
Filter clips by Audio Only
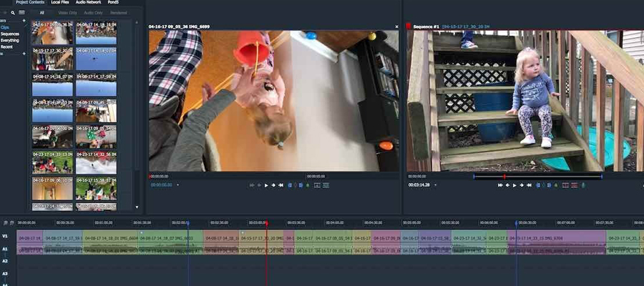pyautogui.click(x=93, y=13)
